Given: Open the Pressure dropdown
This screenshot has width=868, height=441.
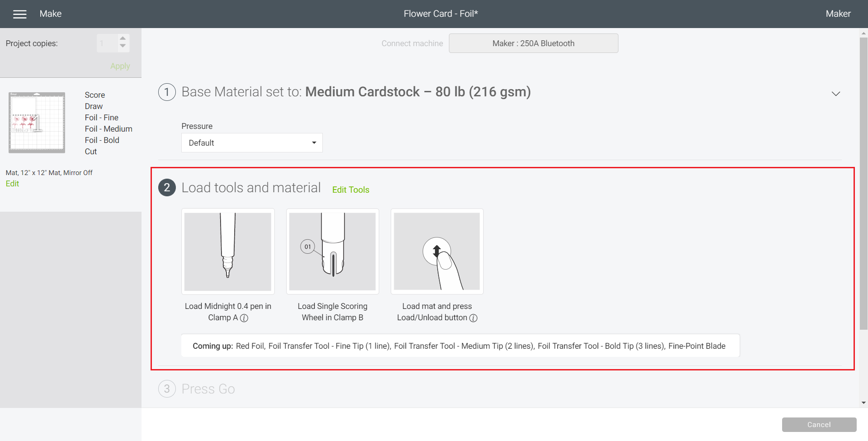Looking at the screenshot, I should pos(252,143).
